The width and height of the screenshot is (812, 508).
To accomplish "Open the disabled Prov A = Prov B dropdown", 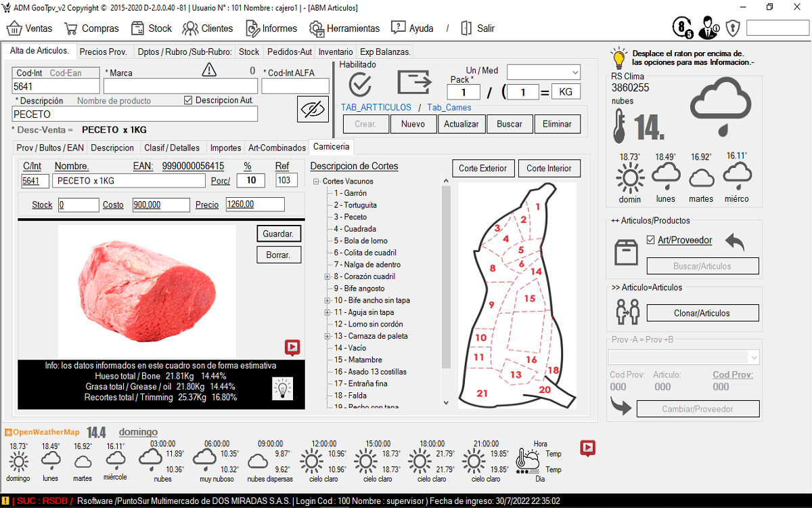I will click(684, 357).
